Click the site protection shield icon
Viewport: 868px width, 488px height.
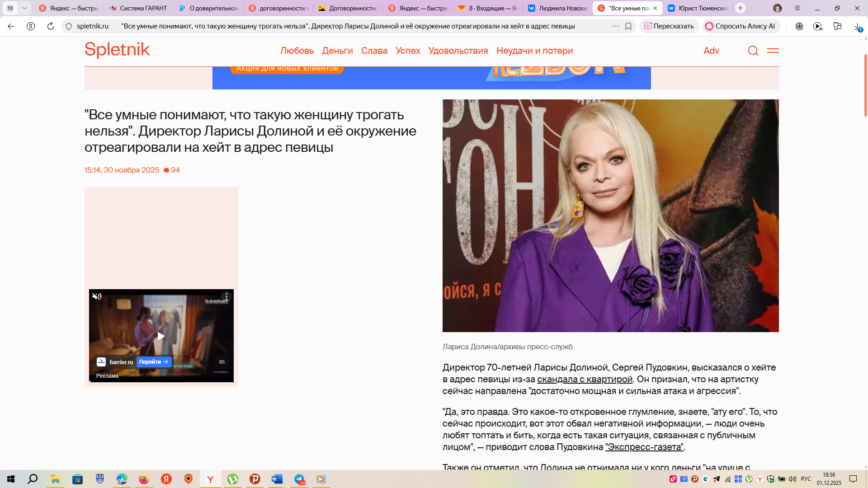tap(69, 26)
